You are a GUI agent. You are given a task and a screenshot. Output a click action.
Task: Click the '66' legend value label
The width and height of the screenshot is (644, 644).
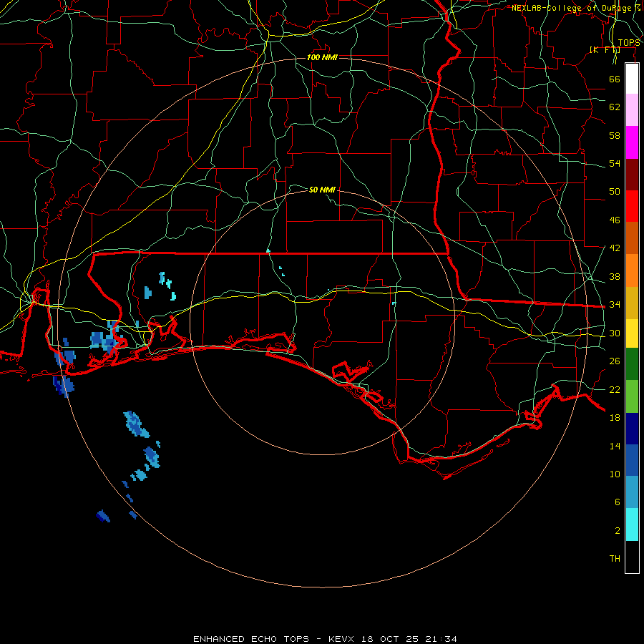pyautogui.click(x=615, y=79)
